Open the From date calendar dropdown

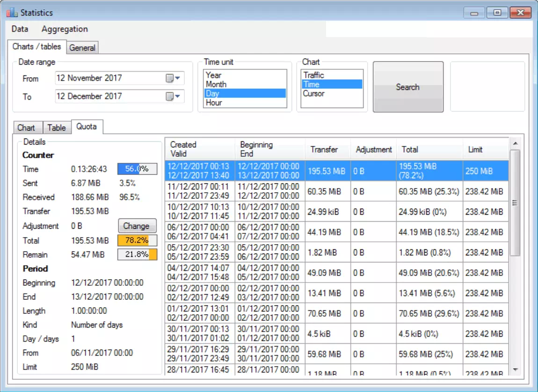[173, 79]
